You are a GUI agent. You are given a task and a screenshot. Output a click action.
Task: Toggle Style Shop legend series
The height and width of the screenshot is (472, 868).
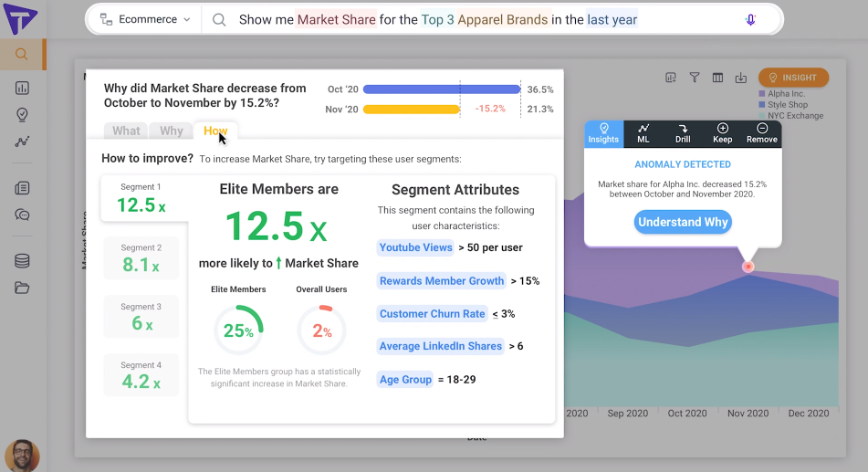783,105
